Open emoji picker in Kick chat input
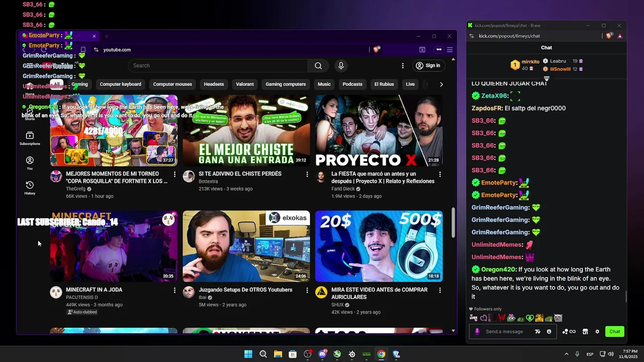 [549, 331]
